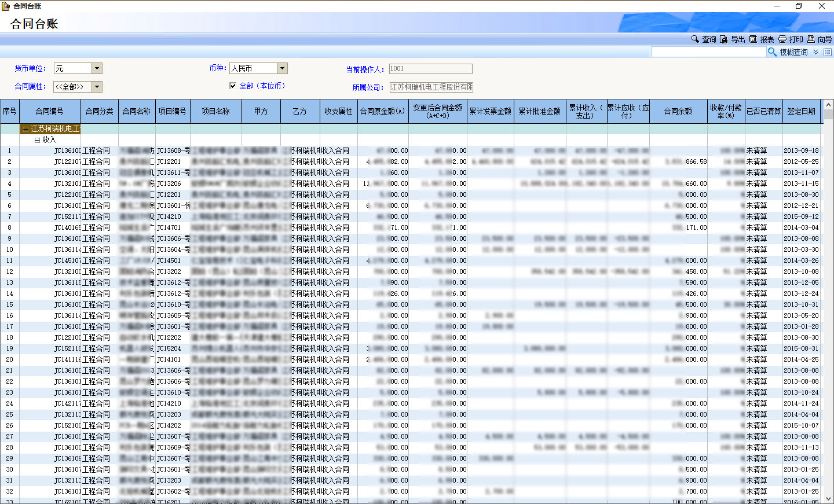The width and height of the screenshot is (834, 504).
Task: Click the 合同台账 app icon in title bar
Action: [x=6, y=6]
